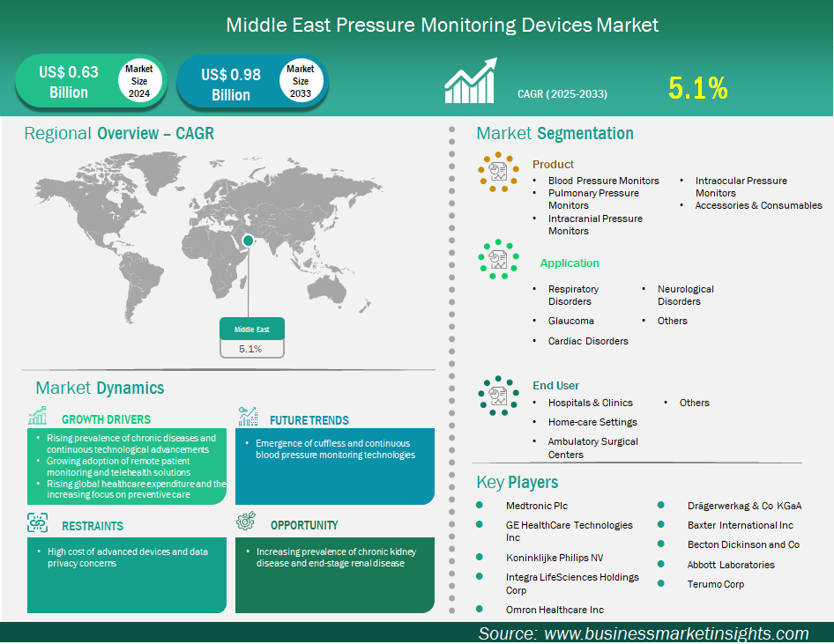Click the bullet dot beside Abbott Laboratories
The width and height of the screenshot is (834, 644).
[661, 564]
